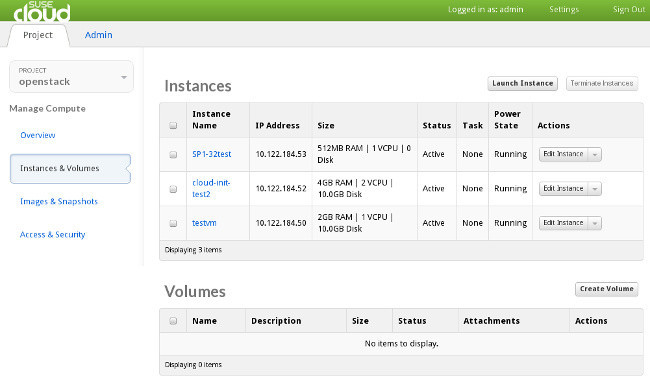Click 'Displaying 3 items' footer text

193,250
